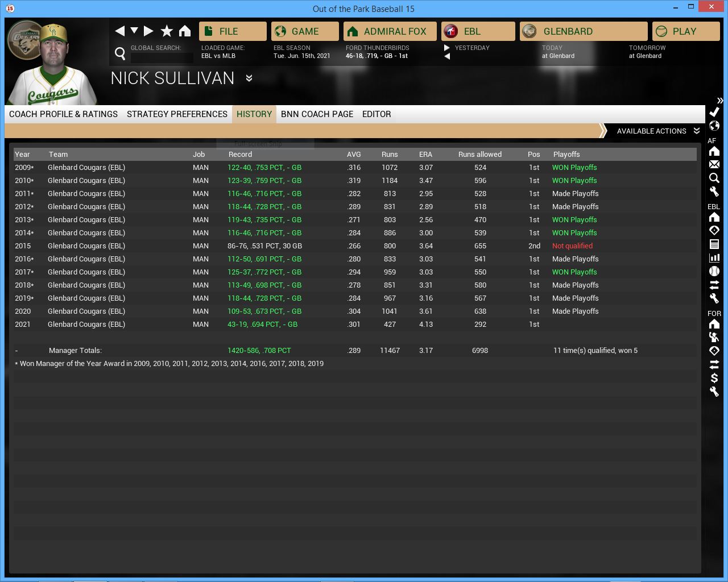Image resolution: width=728 pixels, height=582 pixels.
Task: Click Nick Sullivan's portrait photo
Action: [x=55, y=64]
